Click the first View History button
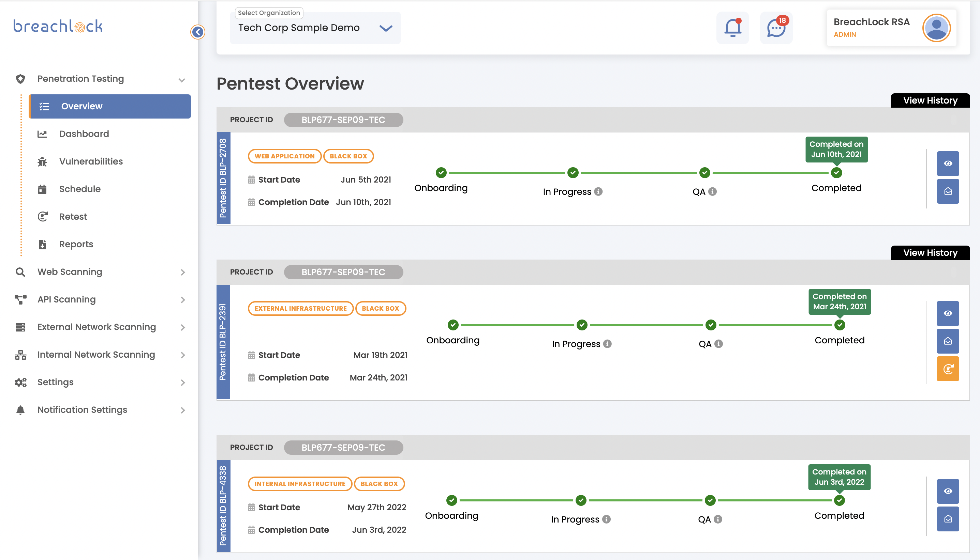Screen dimensions: 980x560 pyautogui.click(x=930, y=100)
